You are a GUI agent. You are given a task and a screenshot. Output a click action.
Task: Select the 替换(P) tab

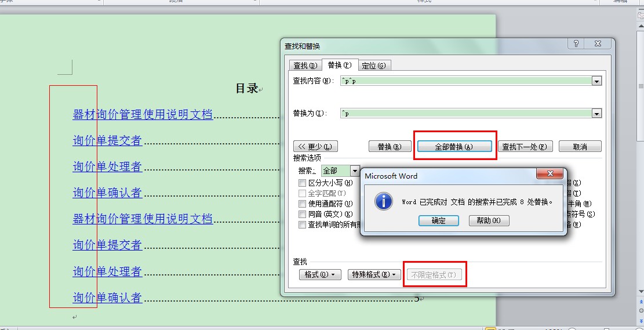click(x=340, y=65)
